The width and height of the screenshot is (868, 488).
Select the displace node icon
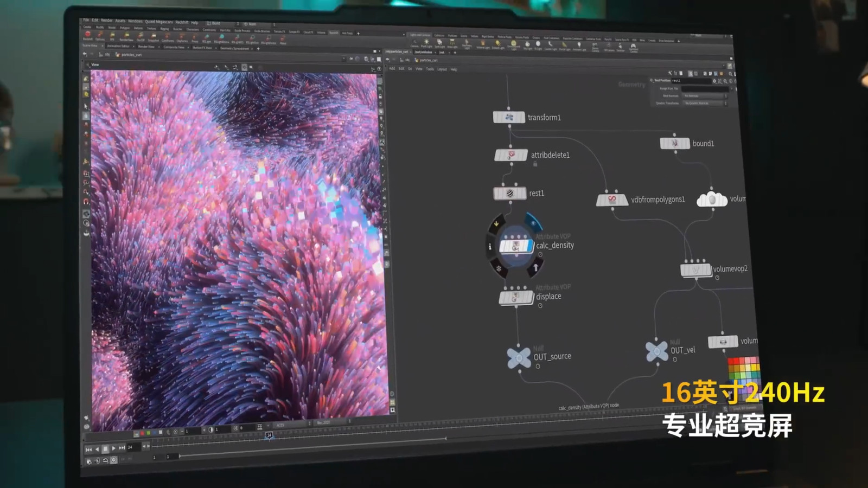coord(516,297)
